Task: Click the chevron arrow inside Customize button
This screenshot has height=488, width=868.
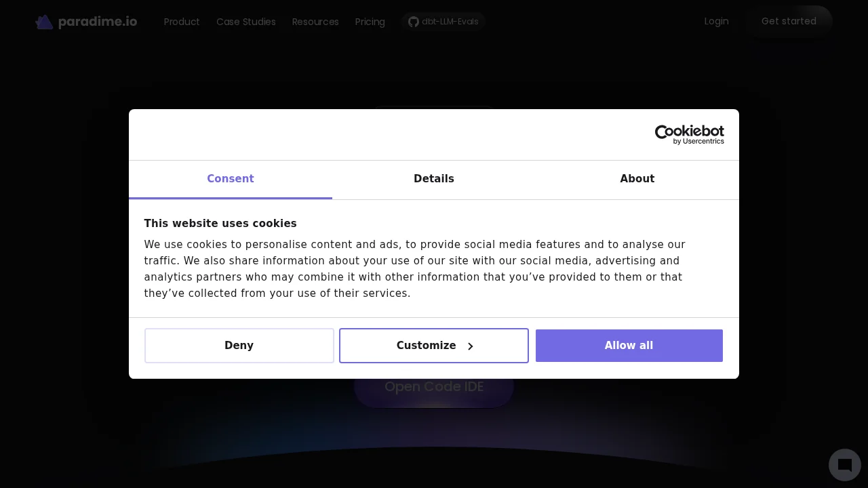Action: (471, 346)
